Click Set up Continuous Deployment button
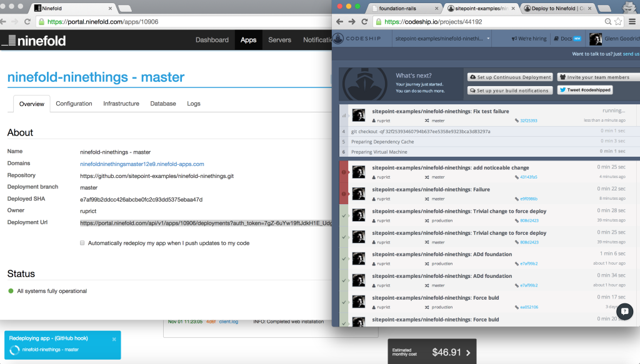Viewport: 640px width, 364px height. point(510,77)
